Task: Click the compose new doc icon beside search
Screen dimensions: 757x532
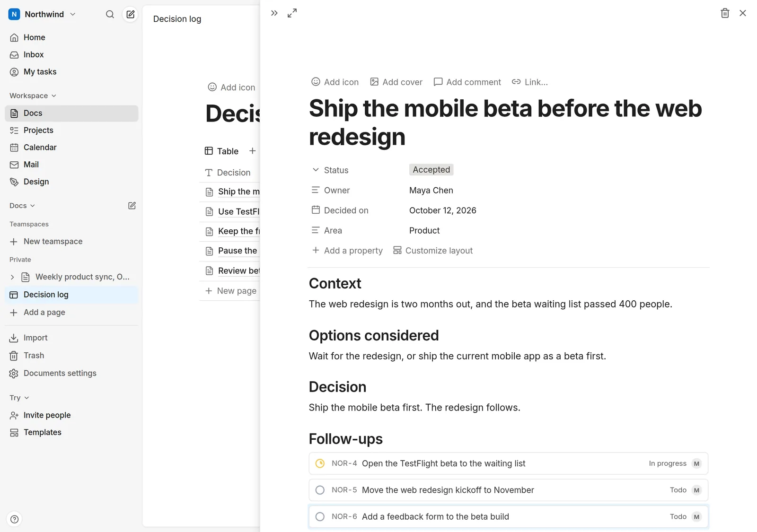Action: (130, 14)
